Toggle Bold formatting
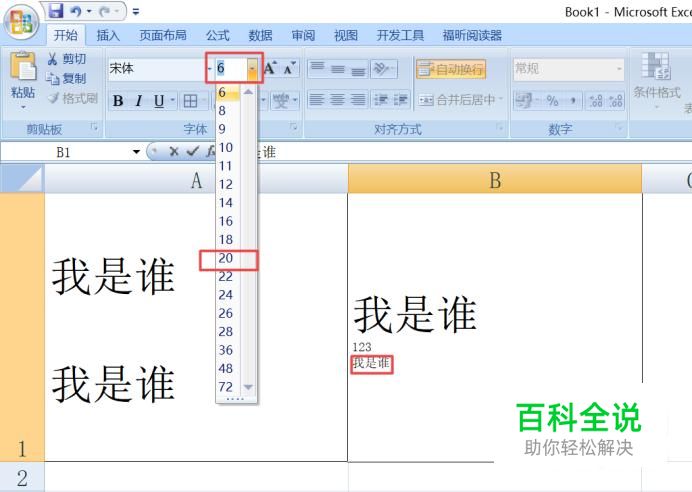The width and height of the screenshot is (692, 492). [x=117, y=101]
